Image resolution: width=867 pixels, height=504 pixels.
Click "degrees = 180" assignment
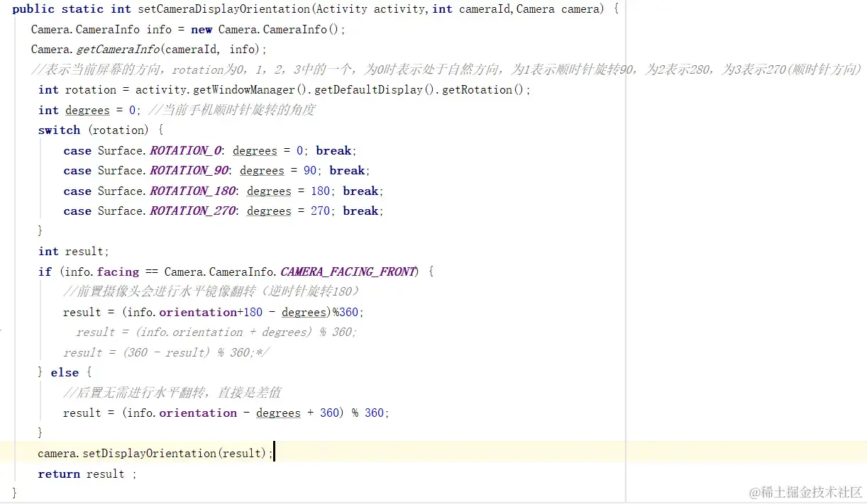click(x=288, y=191)
